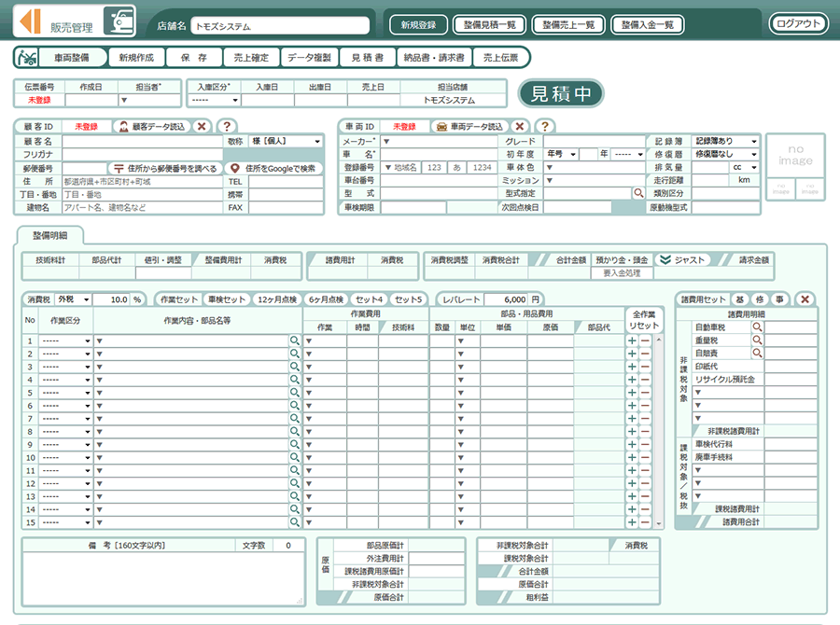840x625 pixels.
Task: Select the 整備明細 tab
Action: coord(49,236)
